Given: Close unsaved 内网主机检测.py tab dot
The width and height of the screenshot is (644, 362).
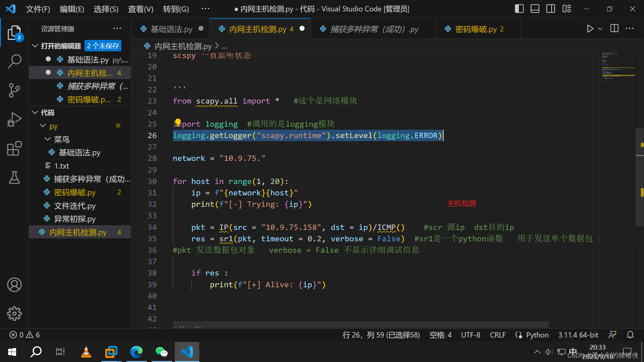Looking at the screenshot, I should tap(302, 29).
